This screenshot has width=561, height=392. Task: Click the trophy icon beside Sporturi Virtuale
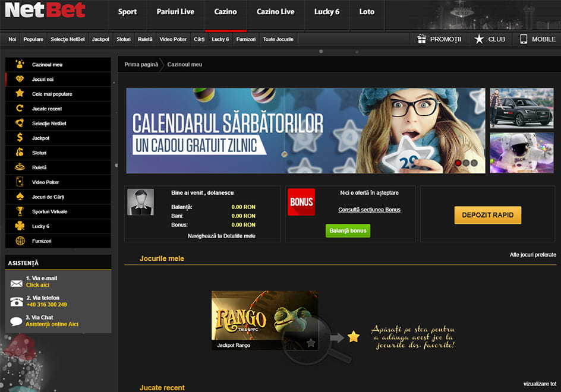(20, 211)
